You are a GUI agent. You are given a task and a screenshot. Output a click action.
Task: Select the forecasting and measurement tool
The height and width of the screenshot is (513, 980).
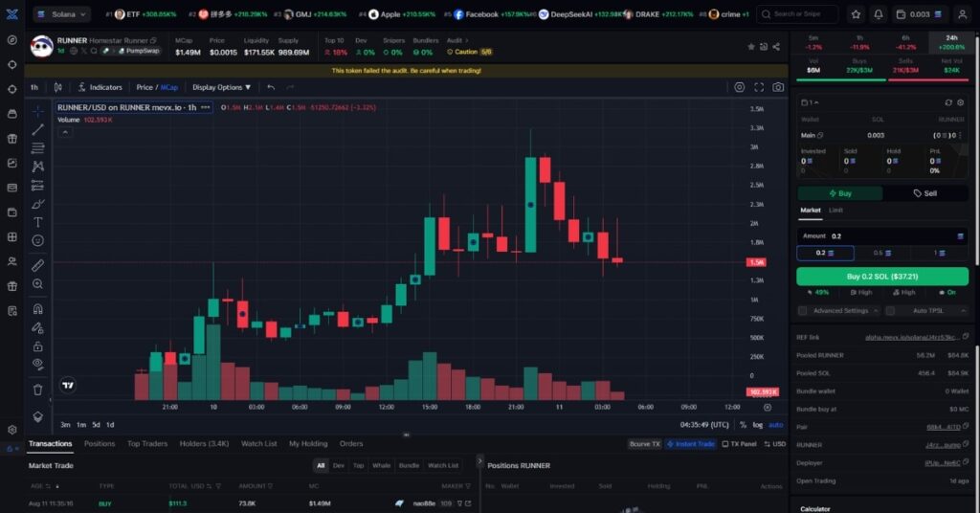pos(37,185)
